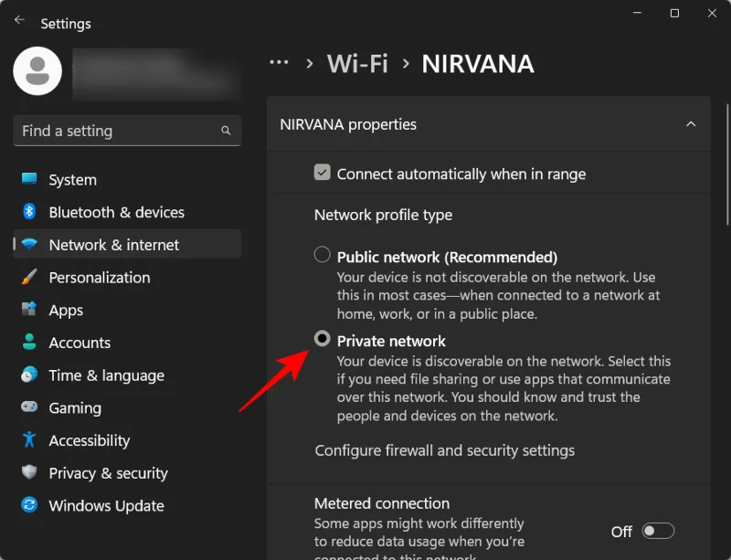This screenshot has height=560, width=731.
Task: Click the Gaming controller icon
Action: coord(29,407)
